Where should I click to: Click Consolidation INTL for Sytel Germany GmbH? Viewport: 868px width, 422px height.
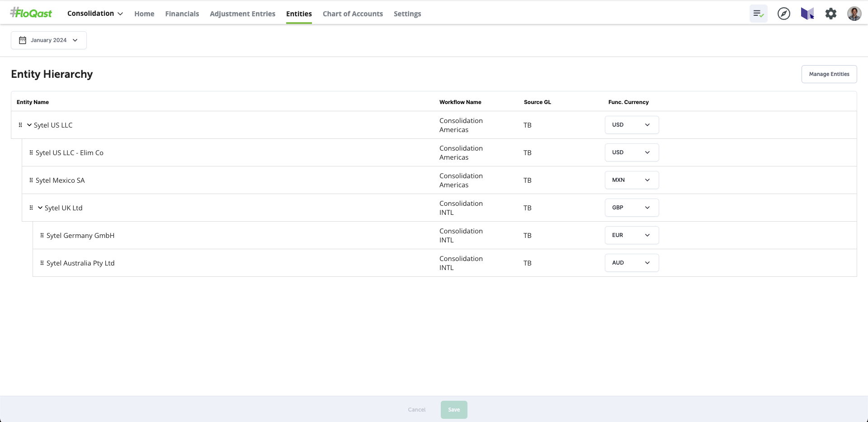[x=461, y=235]
